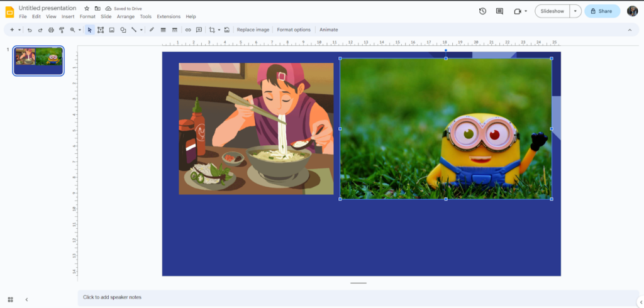The image size is (644, 308).
Task: Select the Paint format tool
Action: pyautogui.click(x=62, y=30)
